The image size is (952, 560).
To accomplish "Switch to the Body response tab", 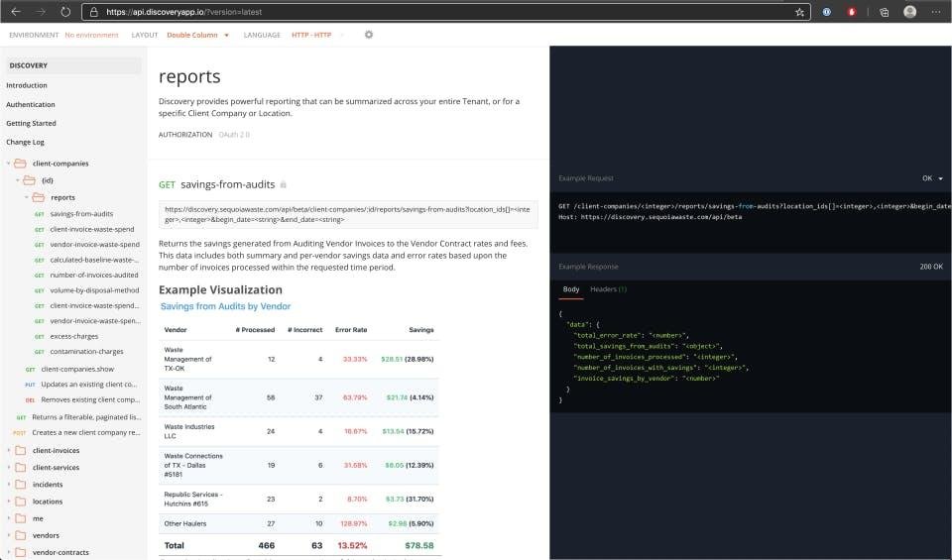I will pos(571,289).
